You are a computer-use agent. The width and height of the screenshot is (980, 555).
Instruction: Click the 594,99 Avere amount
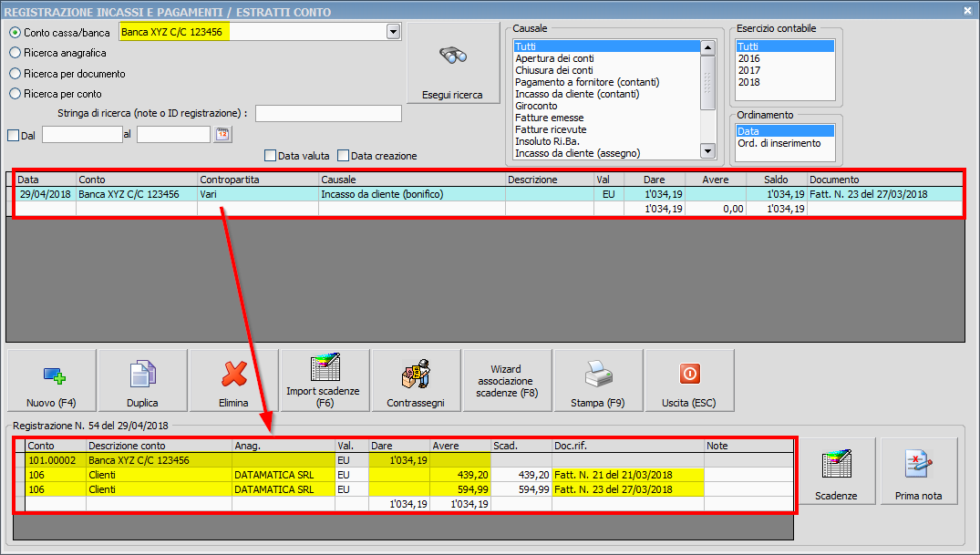click(460, 489)
